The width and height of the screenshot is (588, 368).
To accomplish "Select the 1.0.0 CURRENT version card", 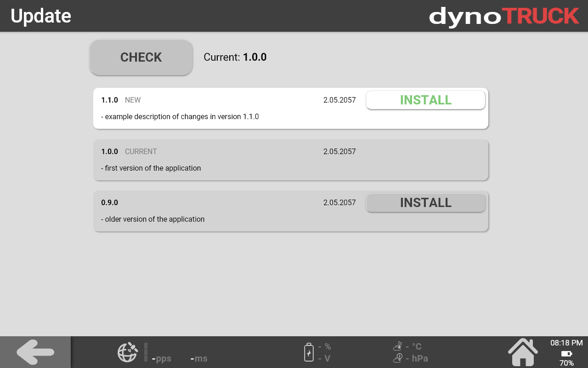I will coord(290,160).
